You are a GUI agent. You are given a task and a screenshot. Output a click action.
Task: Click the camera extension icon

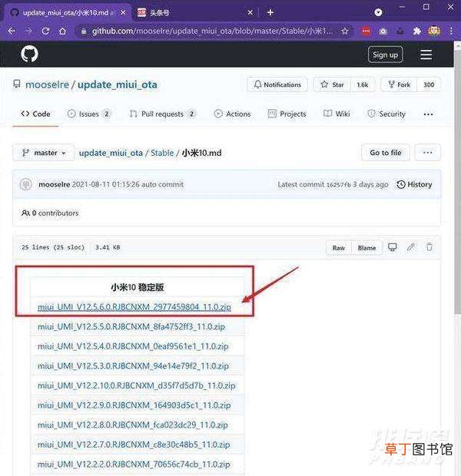383,31
